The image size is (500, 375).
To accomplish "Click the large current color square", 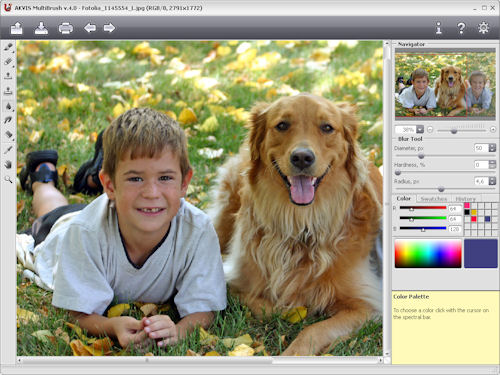I will [x=481, y=253].
